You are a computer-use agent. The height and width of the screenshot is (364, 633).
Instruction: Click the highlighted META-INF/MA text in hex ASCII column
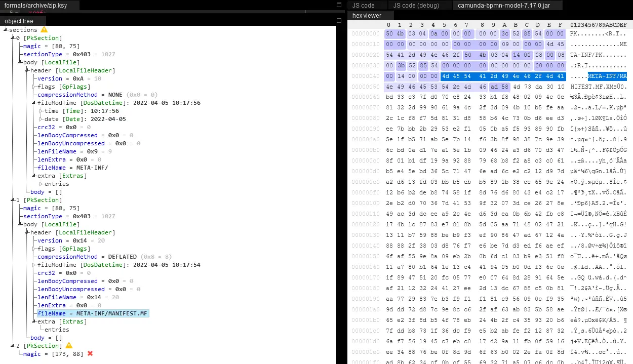[x=607, y=76]
